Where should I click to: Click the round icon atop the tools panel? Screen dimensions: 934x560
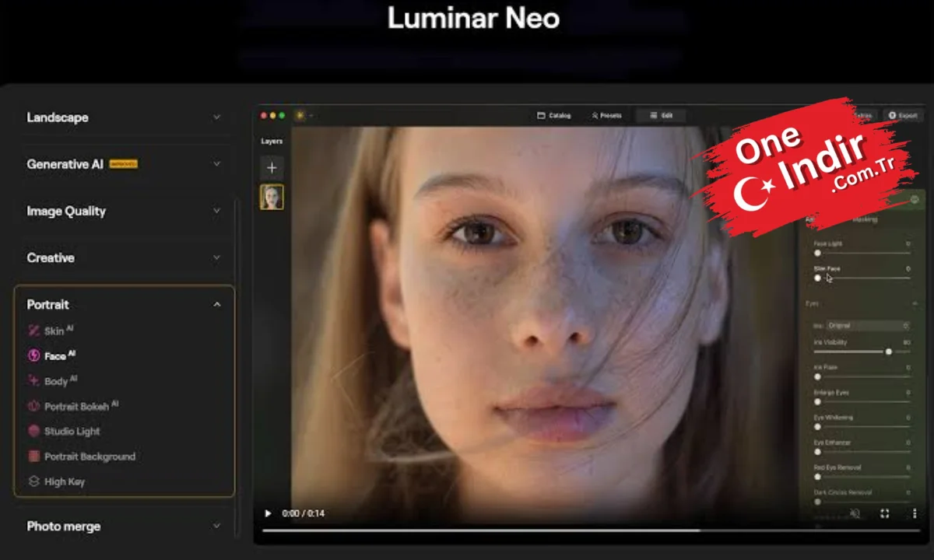click(x=915, y=200)
